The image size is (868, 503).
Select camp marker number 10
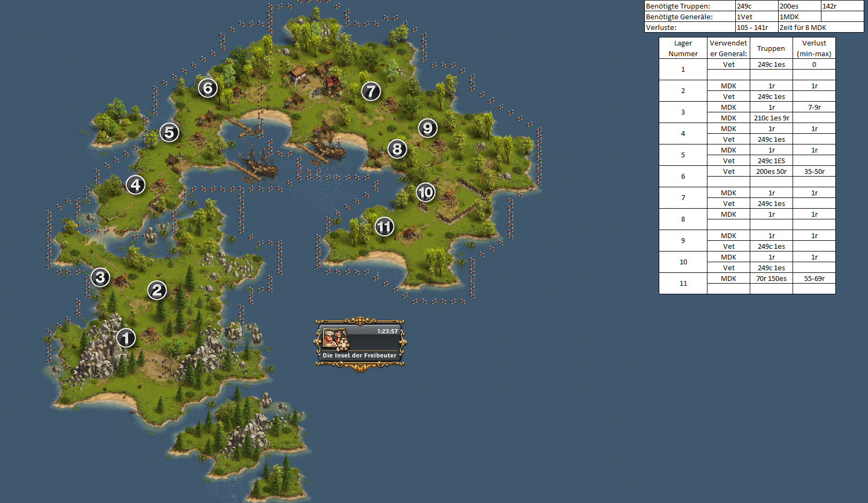click(425, 193)
